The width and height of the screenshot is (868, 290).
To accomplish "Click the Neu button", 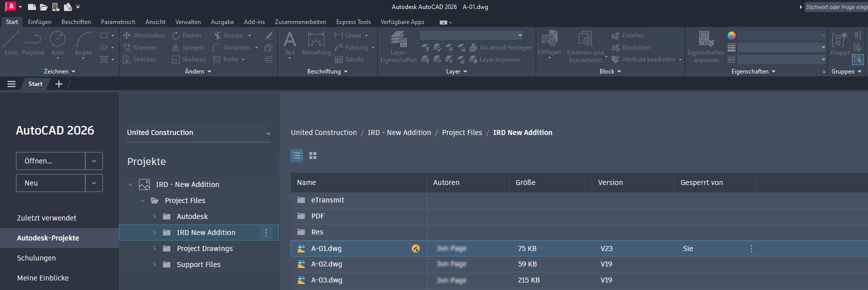I will tap(50, 183).
